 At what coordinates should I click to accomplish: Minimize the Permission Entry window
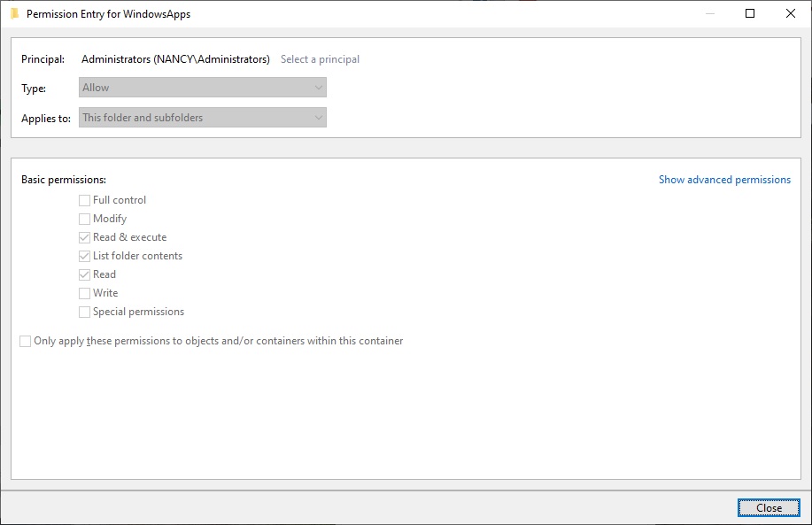(x=710, y=13)
